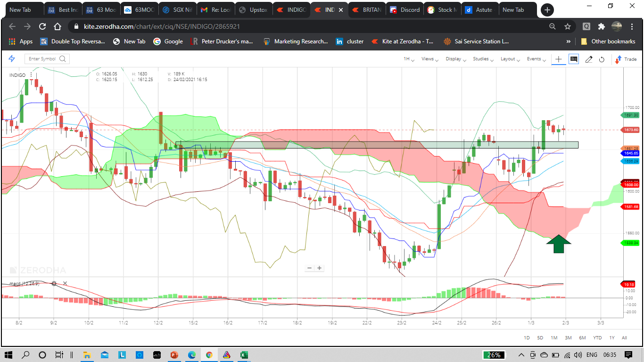Select the 1Y range
This screenshot has height=362, width=644.
pos(612,337)
